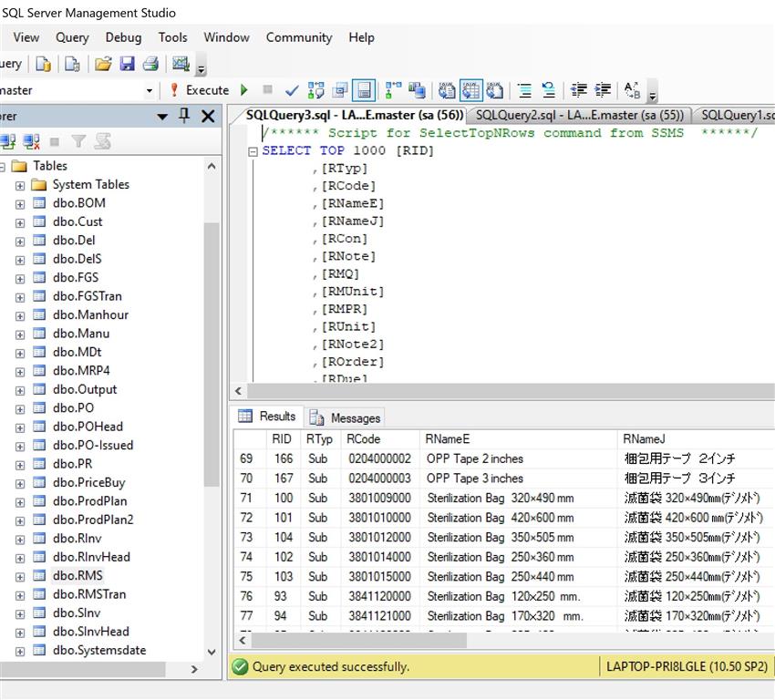Expand the dbo.BOM table node

tap(20, 203)
